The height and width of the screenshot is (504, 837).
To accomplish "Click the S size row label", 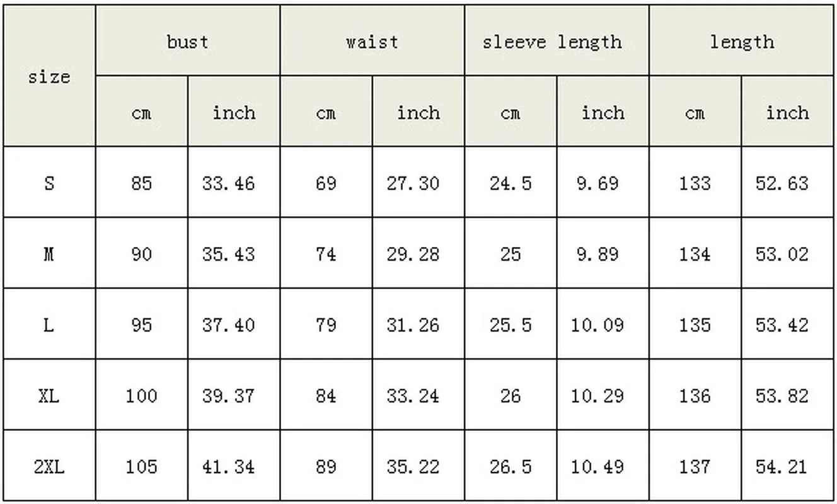I will pos(49,183).
